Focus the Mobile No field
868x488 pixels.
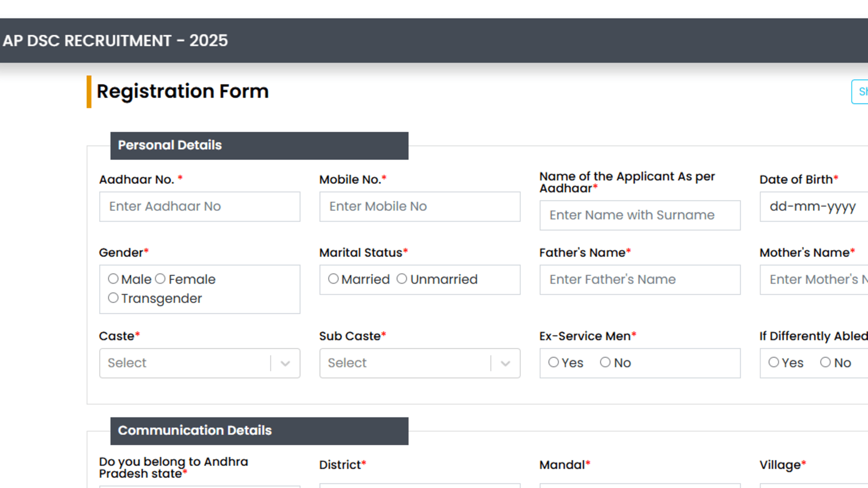[419, 207]
